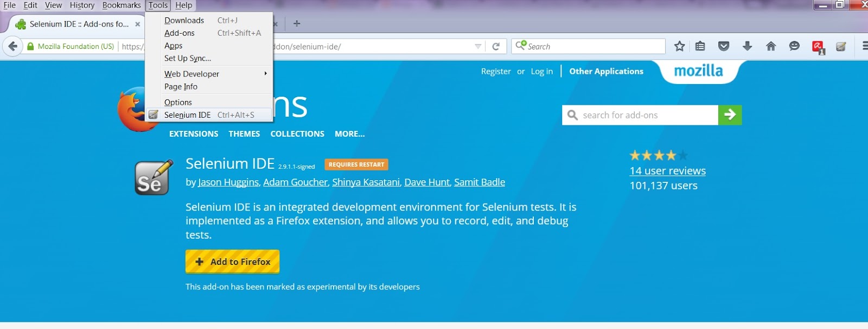Open author Shinya Kasatani profile

pyautogui.click(x=366, y=182)
